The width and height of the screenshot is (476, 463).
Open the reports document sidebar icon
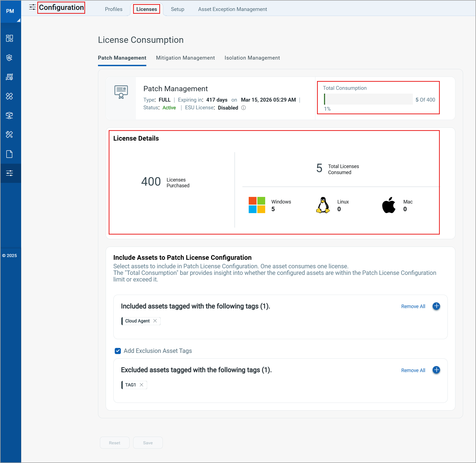tap(10, 154)
